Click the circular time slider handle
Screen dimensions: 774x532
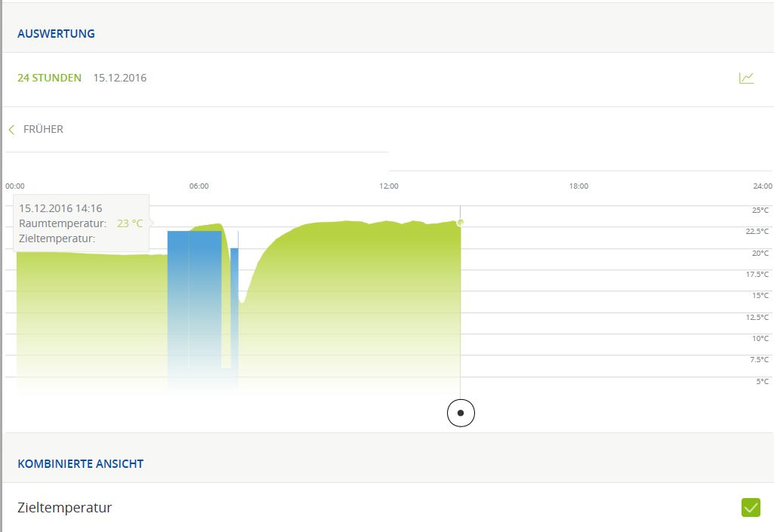tap(461, 413)
